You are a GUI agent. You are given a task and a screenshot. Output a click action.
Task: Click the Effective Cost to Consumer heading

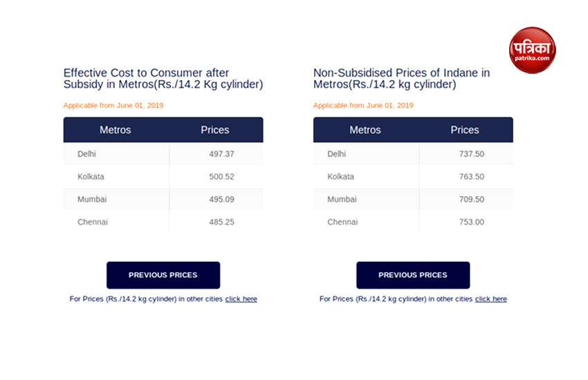[x=163, y=79]
